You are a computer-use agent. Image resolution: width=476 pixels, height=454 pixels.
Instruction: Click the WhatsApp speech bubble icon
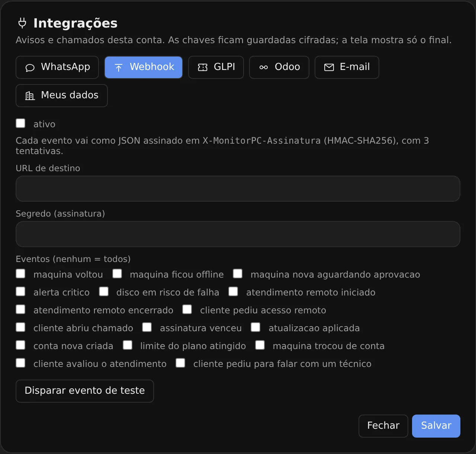(30, 67)
